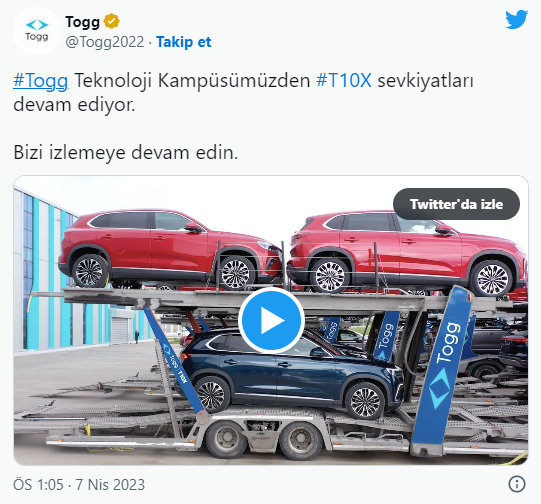Open the #T10X hashtag
541x504 pixels.
(x=344, y=81)
